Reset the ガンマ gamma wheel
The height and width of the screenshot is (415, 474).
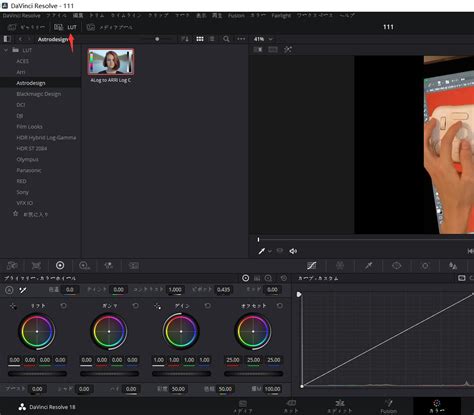(135, 306)
